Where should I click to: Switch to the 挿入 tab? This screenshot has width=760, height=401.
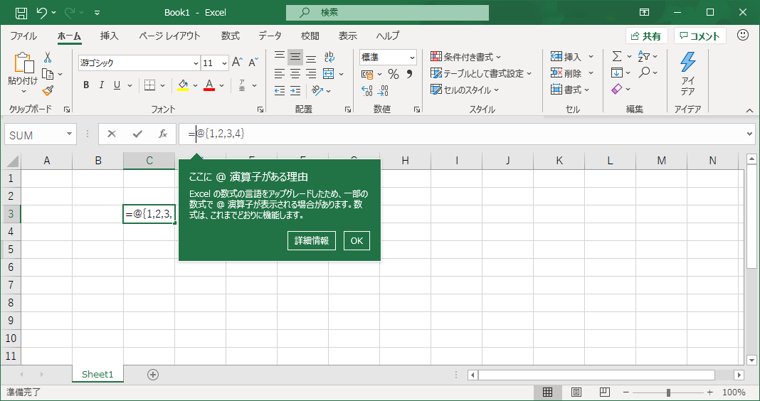(x=109, y=36)
